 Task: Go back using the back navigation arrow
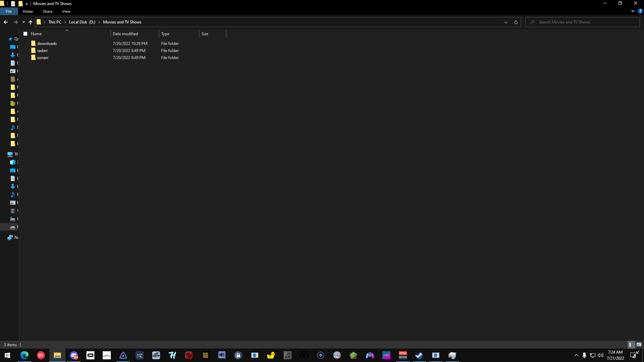pyautogui.click(x=5, y=22)
